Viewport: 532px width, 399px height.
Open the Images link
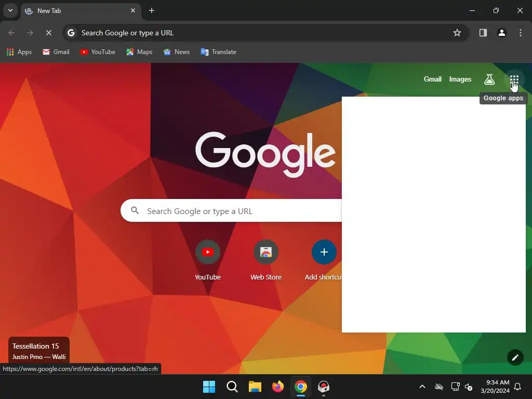[x=460, y=79]
